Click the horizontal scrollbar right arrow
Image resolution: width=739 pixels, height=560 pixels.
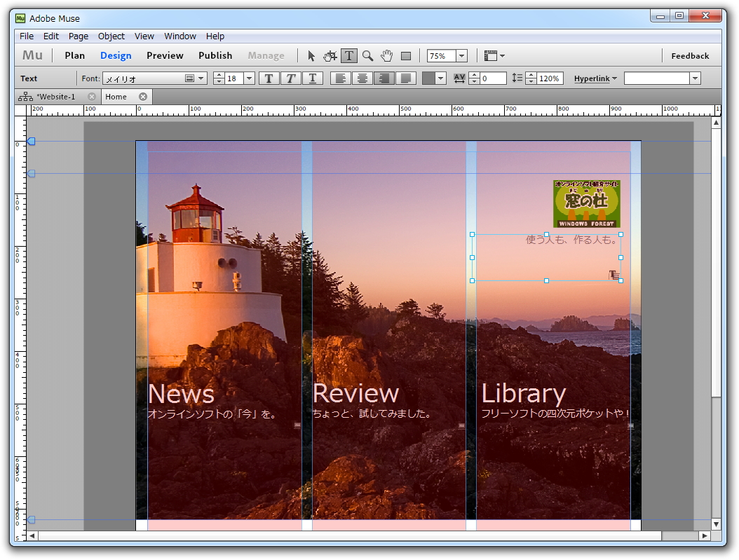click(705, 536)
